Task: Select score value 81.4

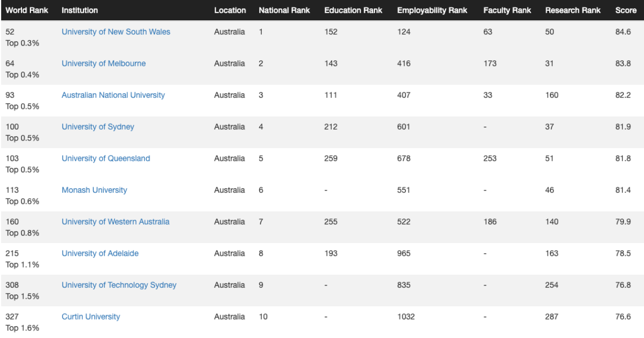Action: (623, 190)
